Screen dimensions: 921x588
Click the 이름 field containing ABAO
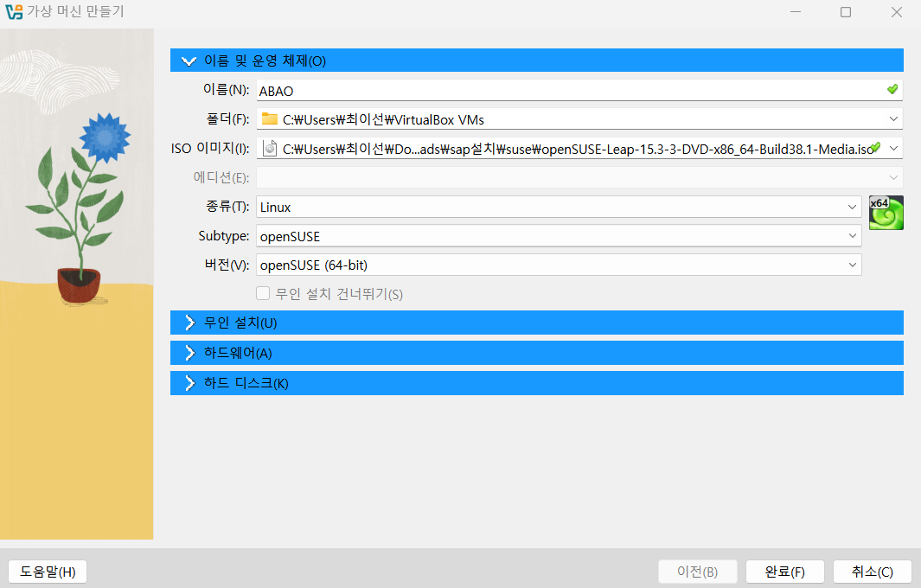coord(579,91)
